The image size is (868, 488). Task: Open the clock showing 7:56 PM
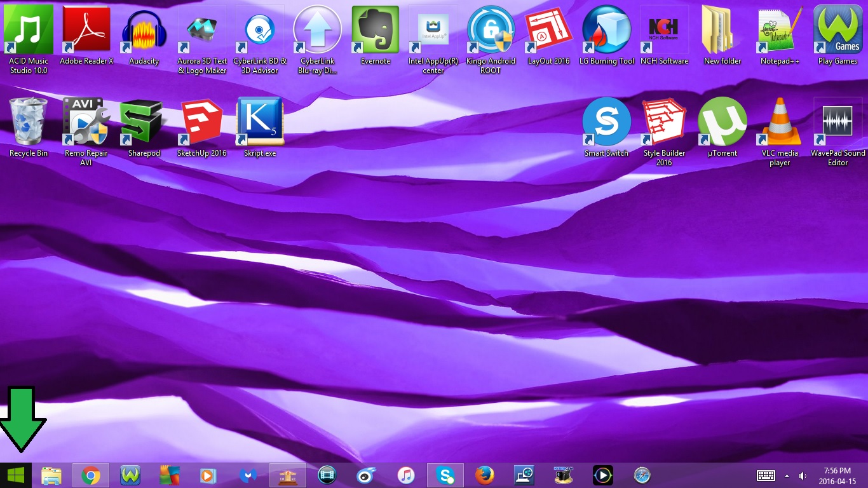(x=837, y=475)
